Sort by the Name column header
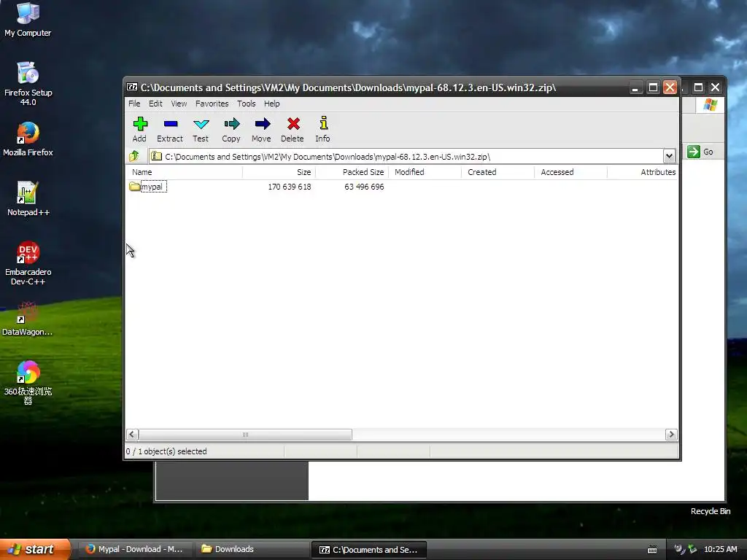Image resolution: width=747 pixels, height=560 pixels. point(185,172)
